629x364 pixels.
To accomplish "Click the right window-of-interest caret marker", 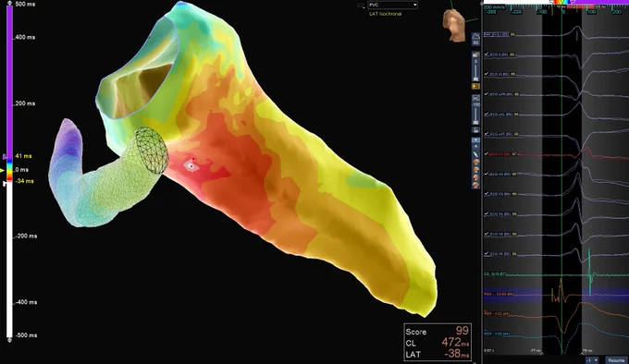I will click(x=582, y=354).
